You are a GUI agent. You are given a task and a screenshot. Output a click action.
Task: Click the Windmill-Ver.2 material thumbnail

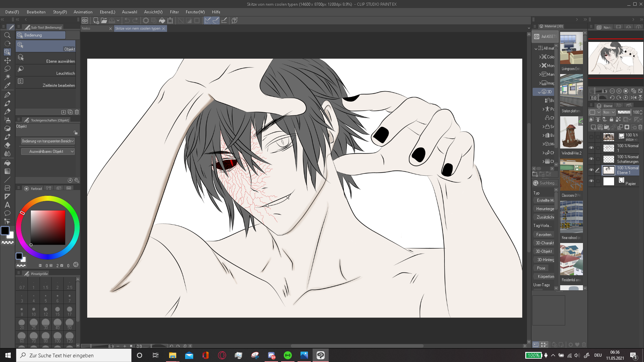571,132
